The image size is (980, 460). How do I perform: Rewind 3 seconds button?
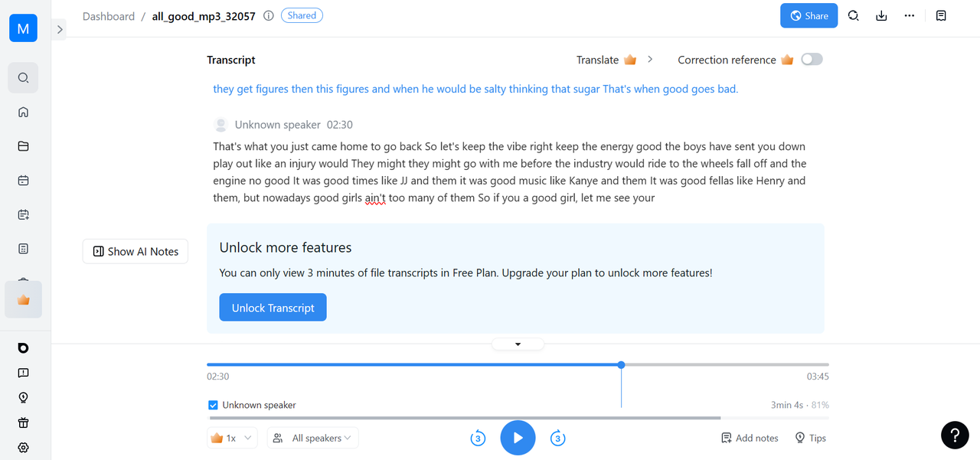[x=478, y=439]
